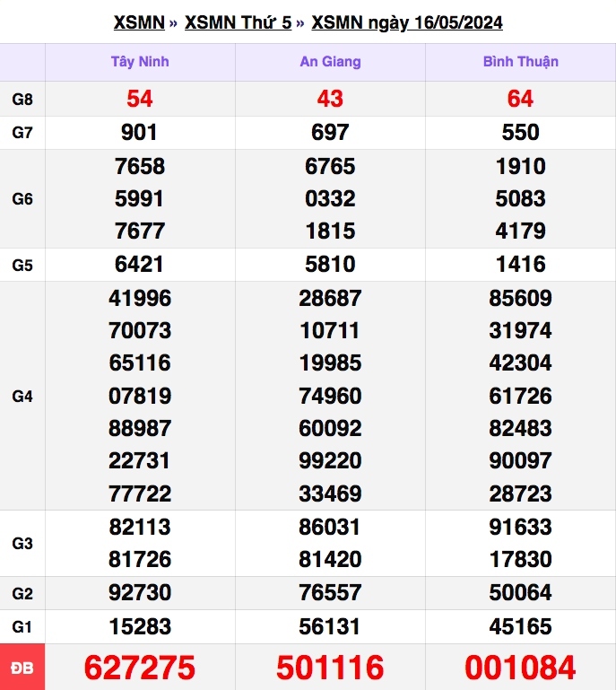Click G4 number 19985
Image resolution: width=616 pixels, height=690 pixels.
[330, 363]
